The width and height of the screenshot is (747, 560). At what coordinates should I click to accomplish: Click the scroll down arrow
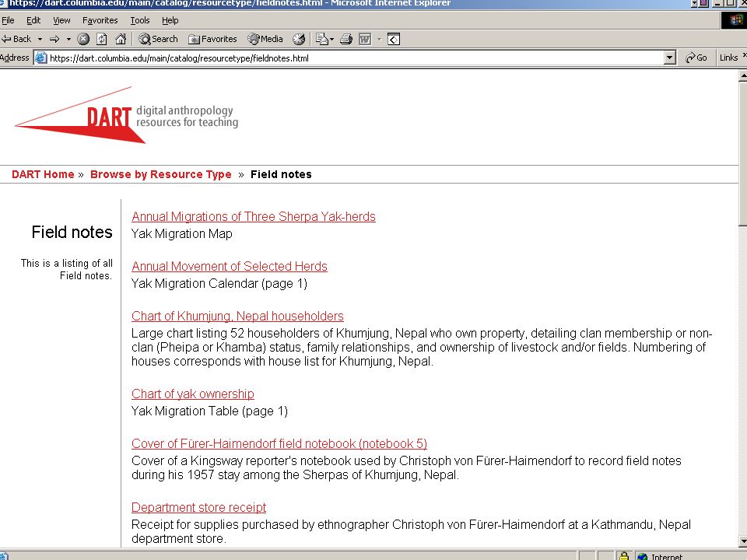(742, 541)
